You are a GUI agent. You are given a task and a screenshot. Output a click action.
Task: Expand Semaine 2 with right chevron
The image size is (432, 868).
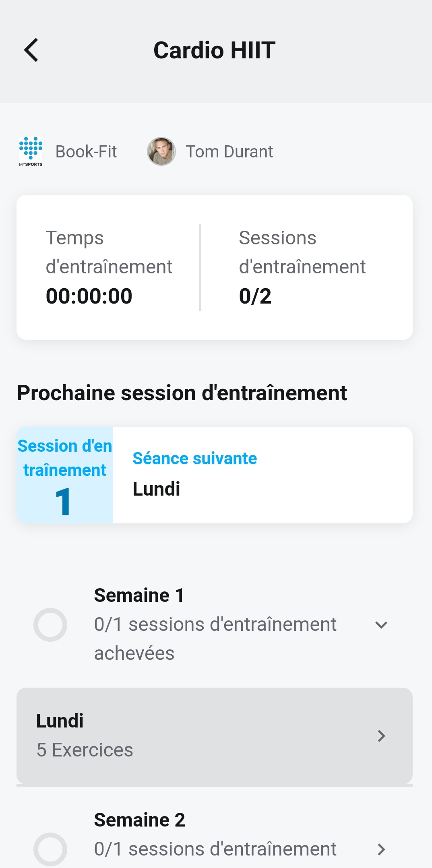tap(381, 849)
